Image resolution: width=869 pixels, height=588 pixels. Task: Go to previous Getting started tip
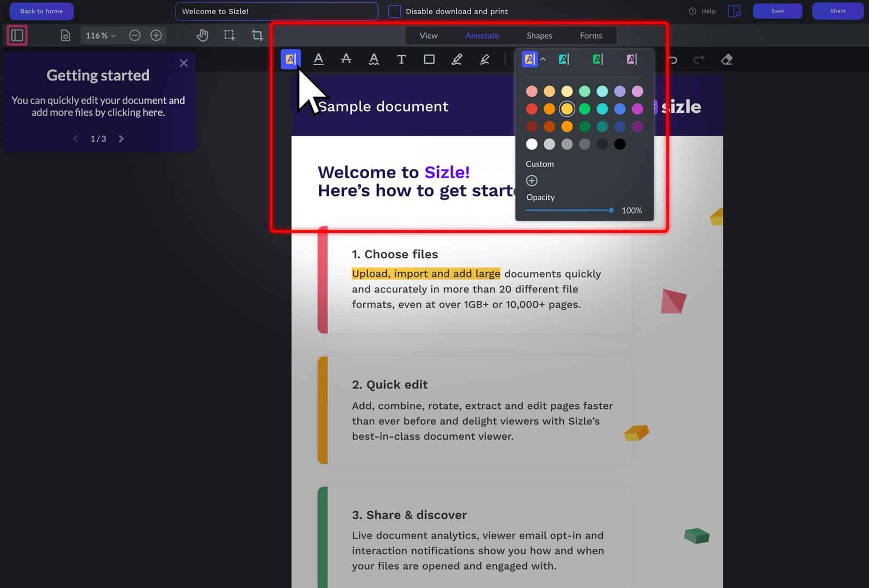75,139
